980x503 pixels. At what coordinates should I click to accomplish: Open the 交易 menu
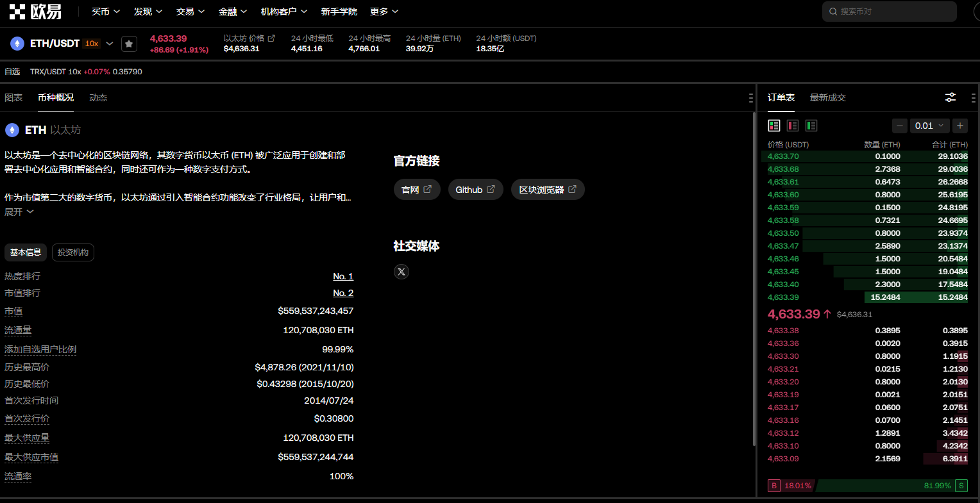(190, 12)
